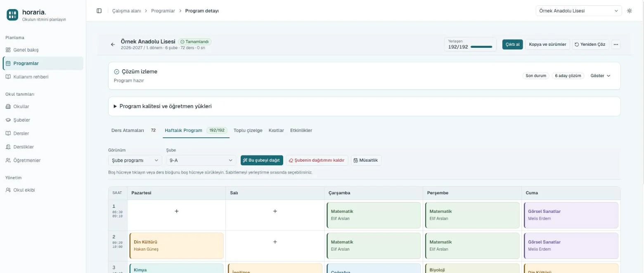The width and height of the screenshot is (644, 273).
Task: Open the Görünüm Şube programı dropdown
Action: click(135, 160)
